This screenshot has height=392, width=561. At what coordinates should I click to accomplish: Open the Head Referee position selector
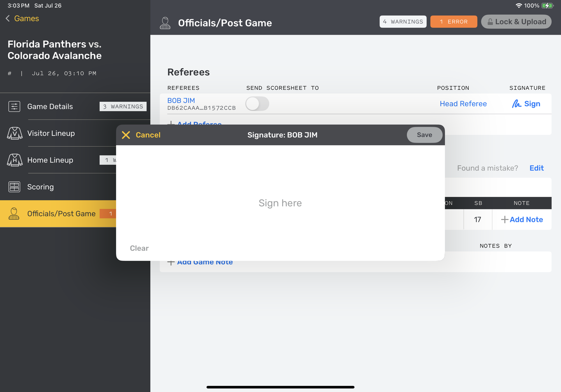[463, 104]
